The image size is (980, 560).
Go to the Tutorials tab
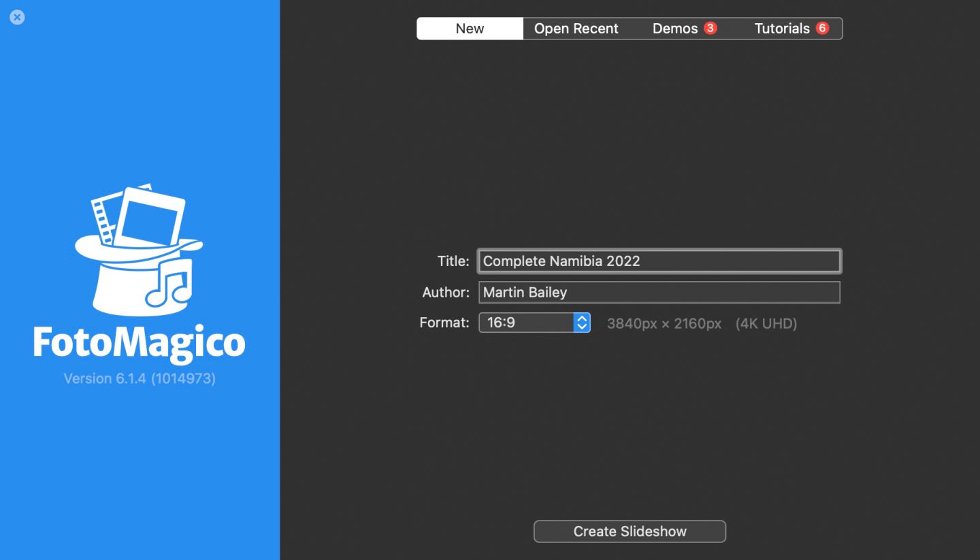(x=782, y=29)
